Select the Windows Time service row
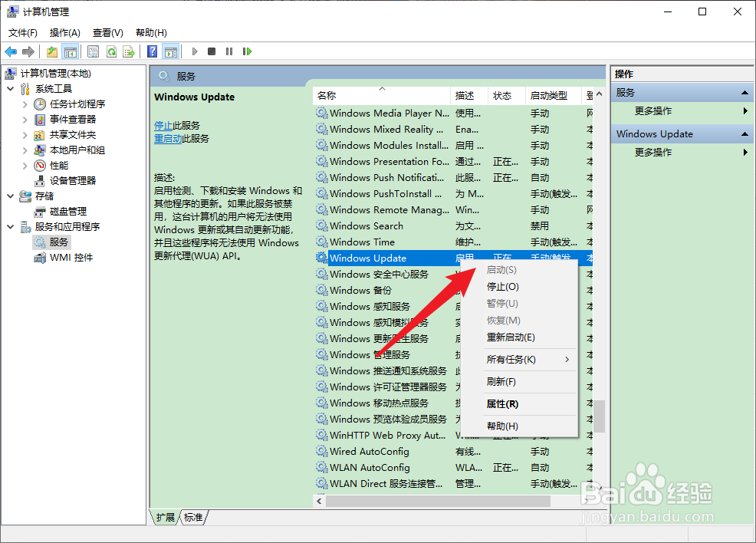756x543 pixels. coord(453,242)
